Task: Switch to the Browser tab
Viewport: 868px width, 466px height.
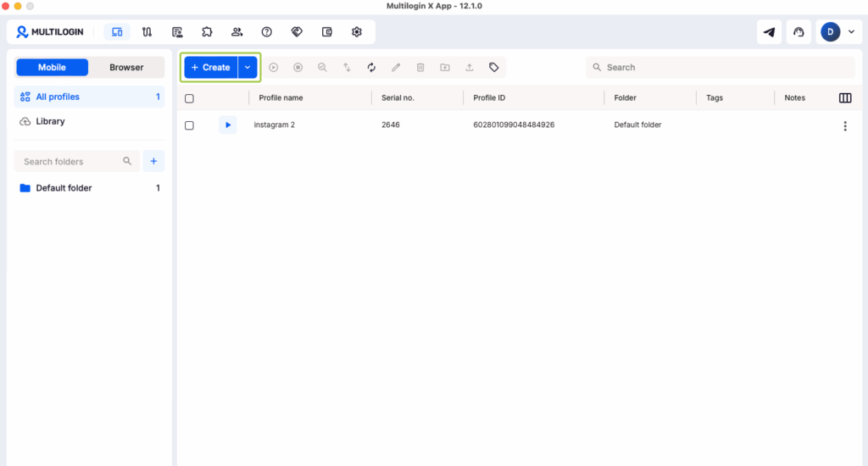Action: point(126,68)
